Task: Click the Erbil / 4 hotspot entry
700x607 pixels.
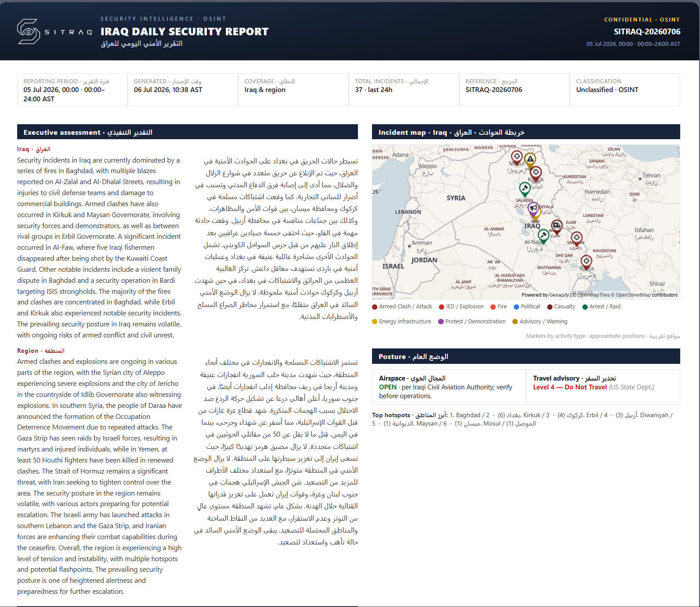Action: click(597, 415)
